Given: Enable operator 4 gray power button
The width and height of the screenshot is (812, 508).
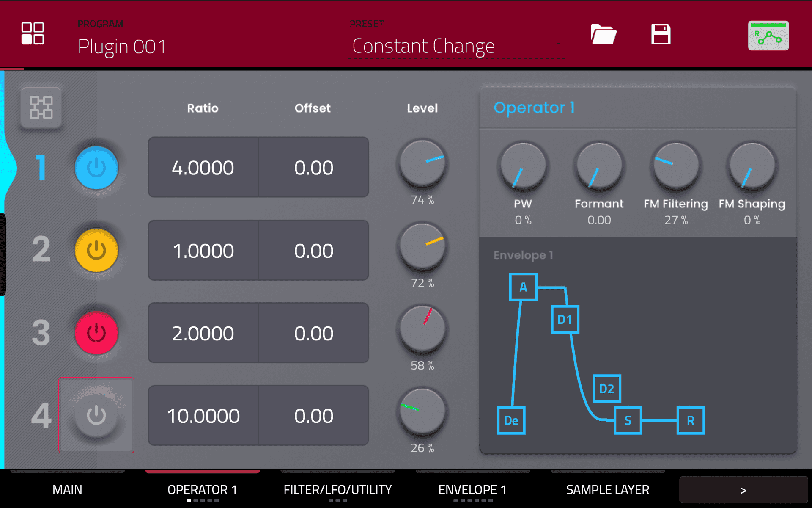Looking at the screenshot, I should click(96, 415).
